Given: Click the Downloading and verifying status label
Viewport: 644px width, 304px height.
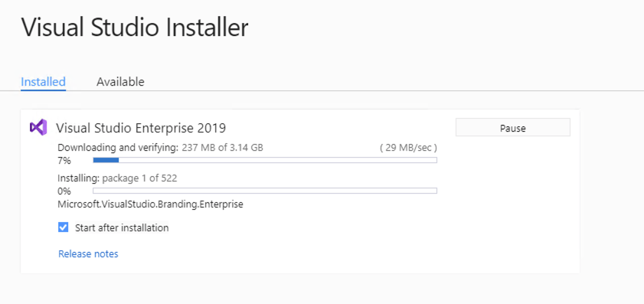Looking at the screenshot, I should click(x=118, y=148).
